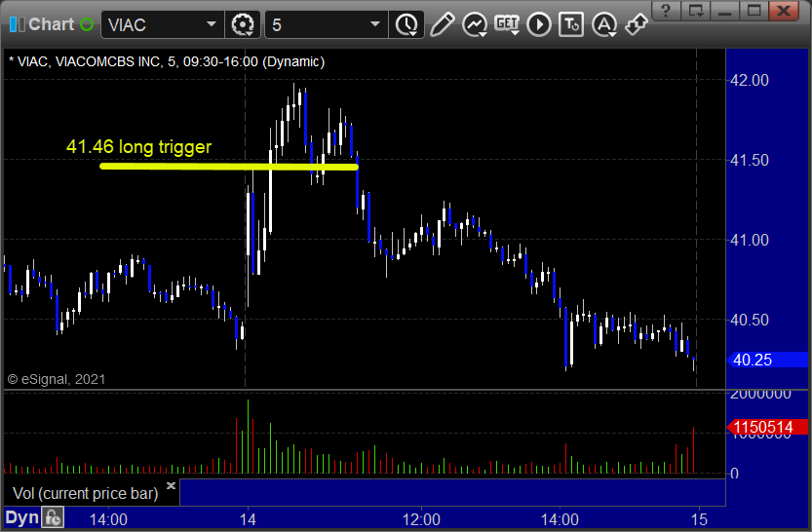Image resolution: width=812 pixels, height=532 pixels.
Task: Click the 15 date label on time axis
Action: tap(699, 519)
